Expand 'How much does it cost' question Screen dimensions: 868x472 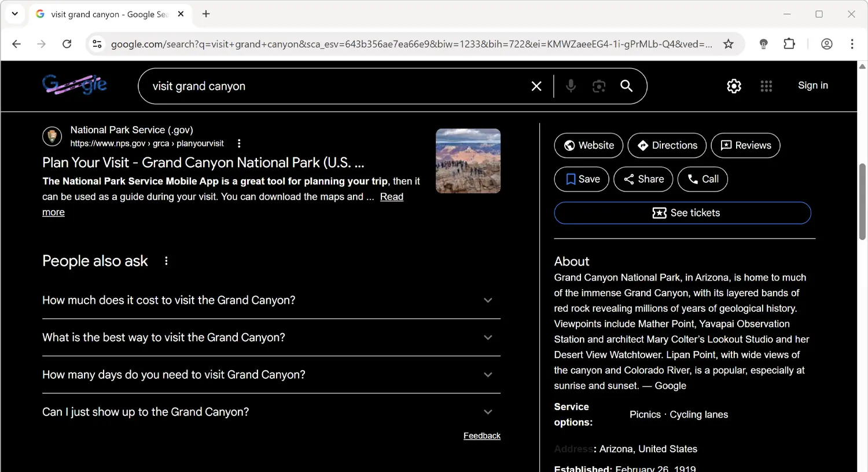tap(488, 300)
